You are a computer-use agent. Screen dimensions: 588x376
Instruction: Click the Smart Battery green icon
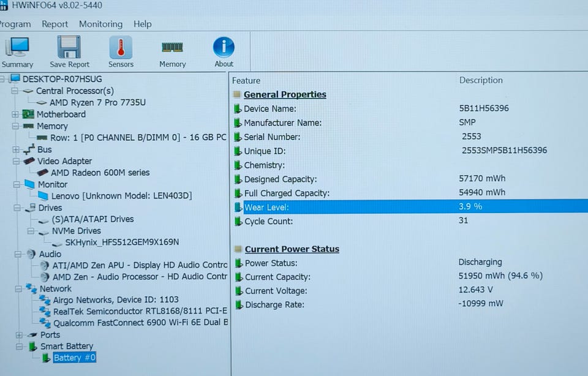coord(33,346)
